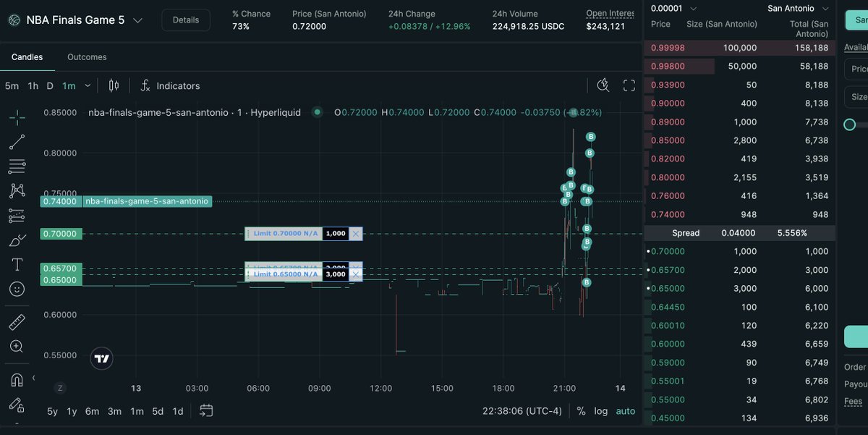Click the 22:38:06 (UTC-4) timezone clock
The width and height of the screenshot is (868, 435).
point(522,411)
